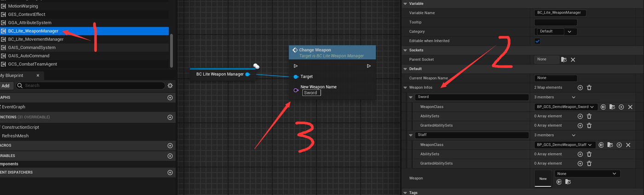Edit the Staff map key field
The height and width of the screenshot is (195, 644).
472,135
